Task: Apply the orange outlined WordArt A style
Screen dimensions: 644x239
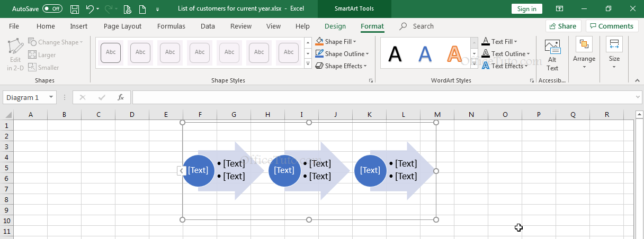Action: tap(455, 53)
